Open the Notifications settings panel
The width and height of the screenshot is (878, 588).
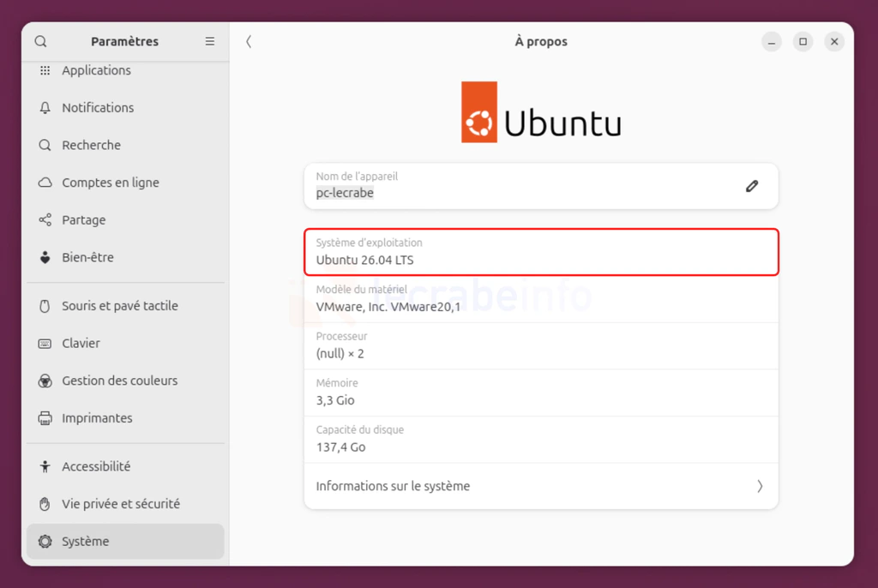[125, 107]
